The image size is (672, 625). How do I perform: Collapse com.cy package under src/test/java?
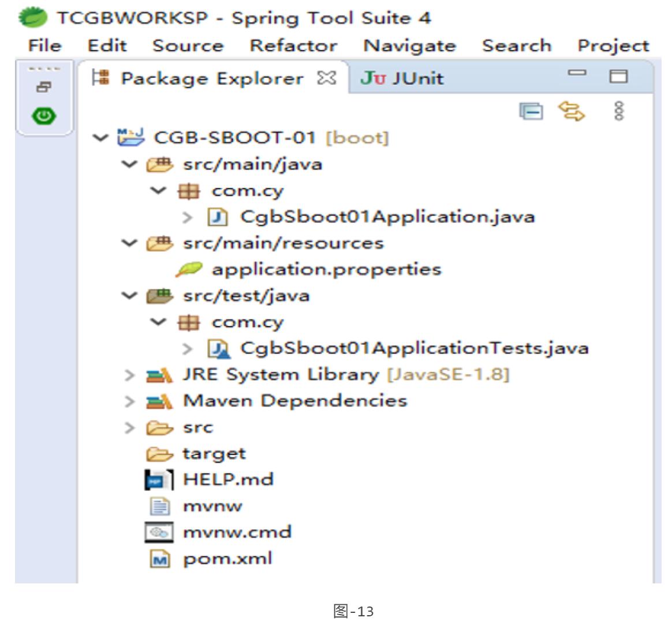(158, 322)
